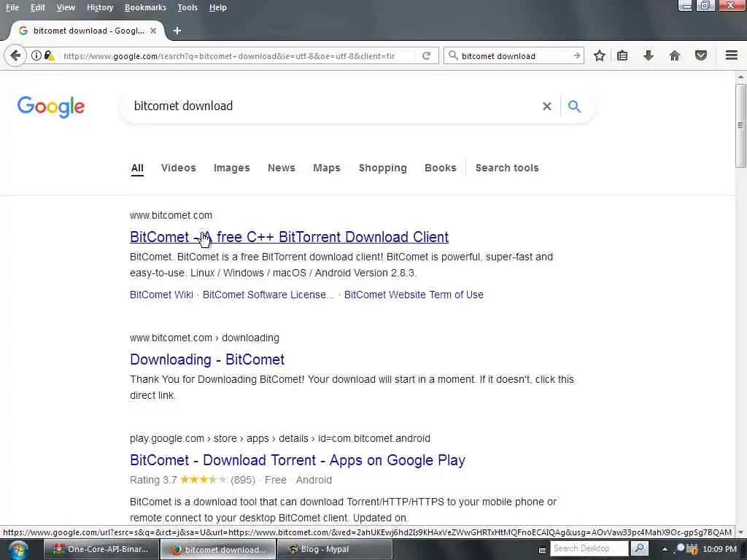Switch to Videos results

179,168
